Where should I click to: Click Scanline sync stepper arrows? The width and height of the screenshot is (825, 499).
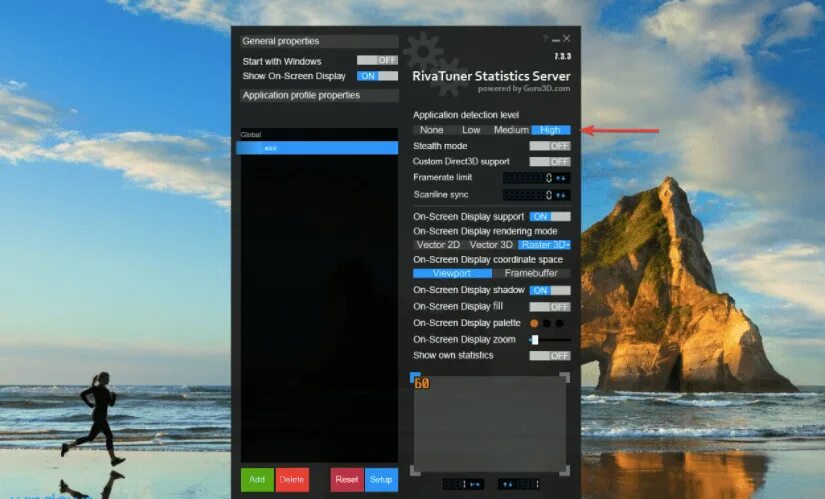tap(562, 195)
